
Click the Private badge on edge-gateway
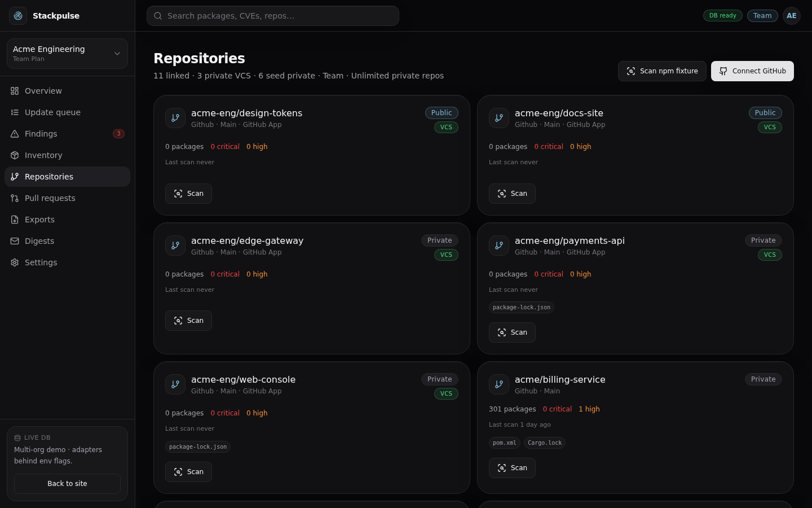point(439,240)
